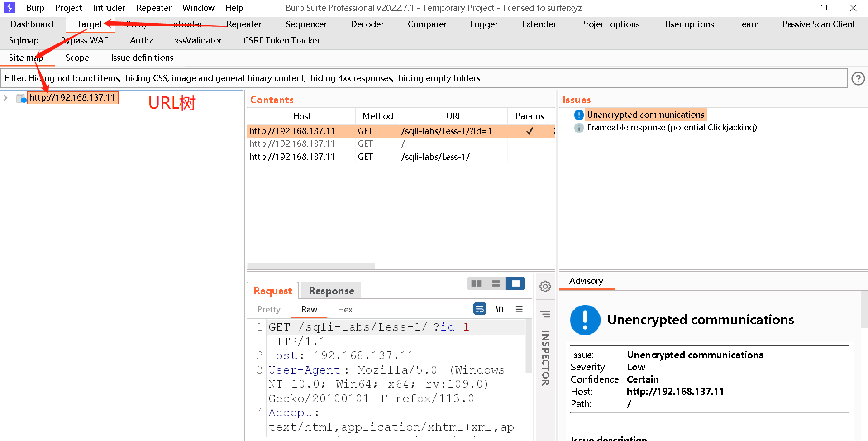Sort contents by URL column header
Screen dimensions: 868x441
point(453,116)
